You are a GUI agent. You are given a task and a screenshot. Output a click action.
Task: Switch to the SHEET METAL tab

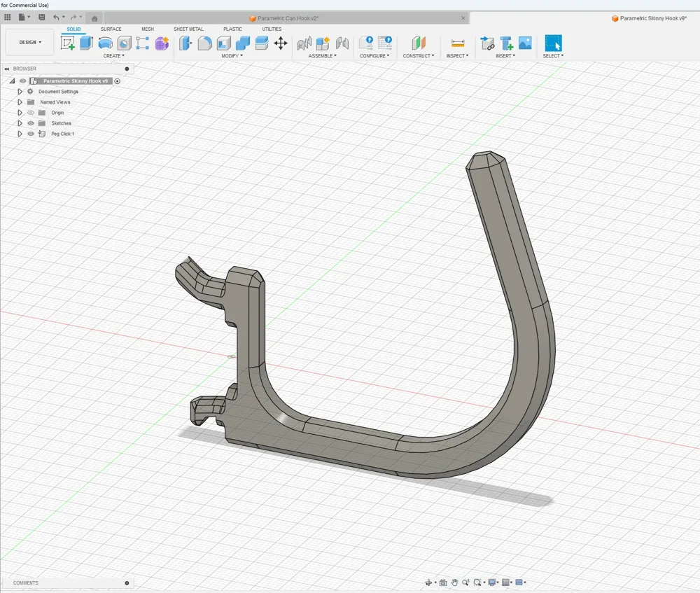(188, 29)
